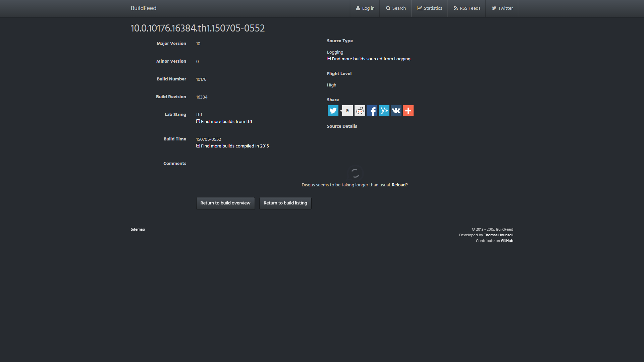Image resolution: width=644 pixels, height=362 pixels.
Task: Click the Lab String value th1
Action: [x=199, y=115]
